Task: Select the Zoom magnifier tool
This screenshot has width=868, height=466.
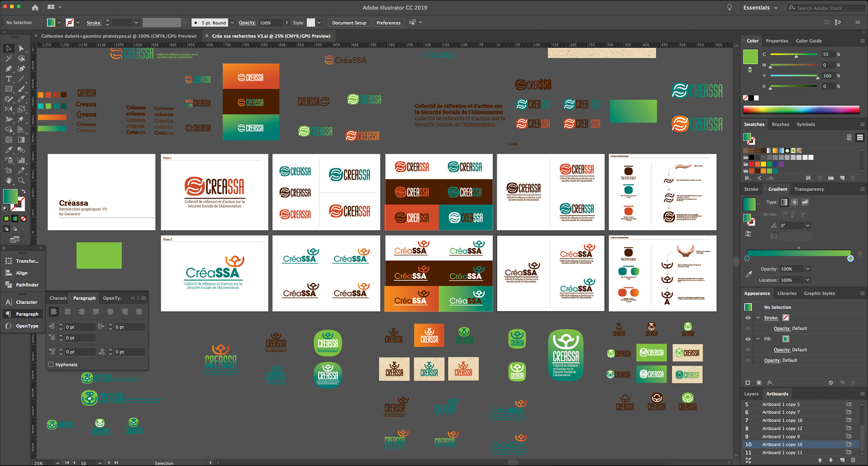Action: (x=21, y=181)
